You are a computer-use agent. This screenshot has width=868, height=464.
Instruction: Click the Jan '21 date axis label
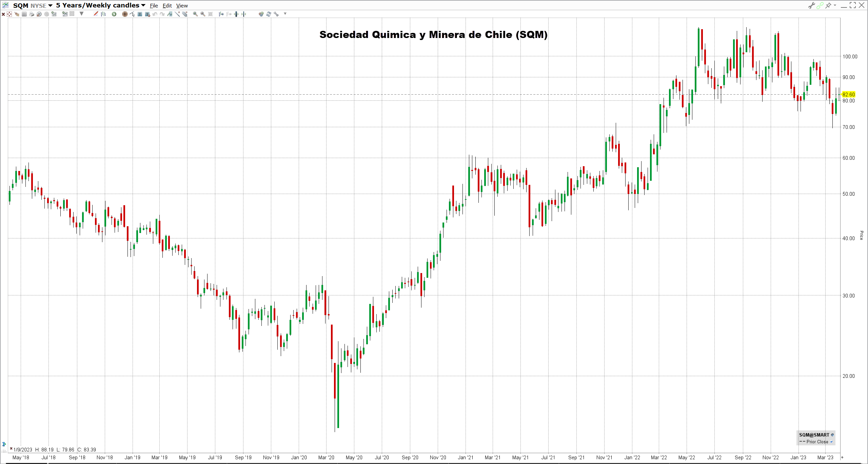click(x=466, y=458)
